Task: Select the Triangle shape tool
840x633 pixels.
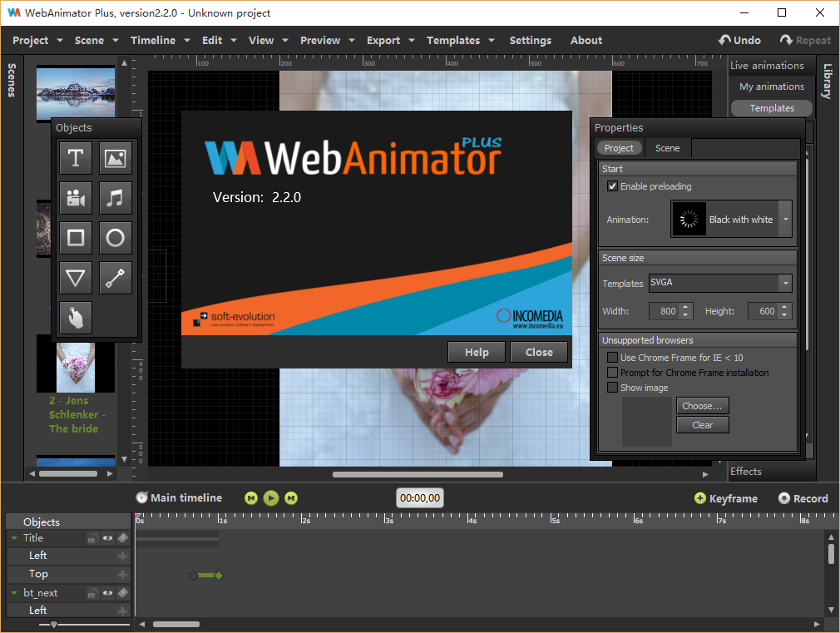Action: pos(76,278)
